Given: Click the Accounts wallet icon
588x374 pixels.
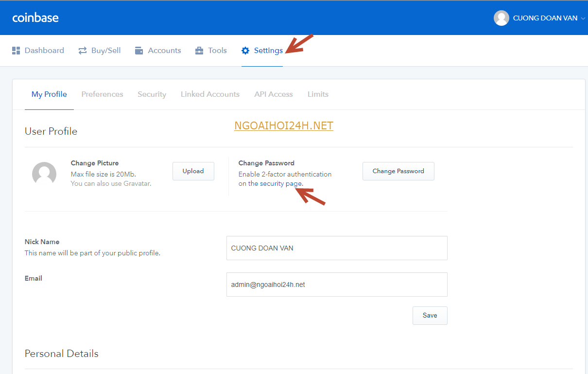Looking at the screenshot, I should pos(139,51).
